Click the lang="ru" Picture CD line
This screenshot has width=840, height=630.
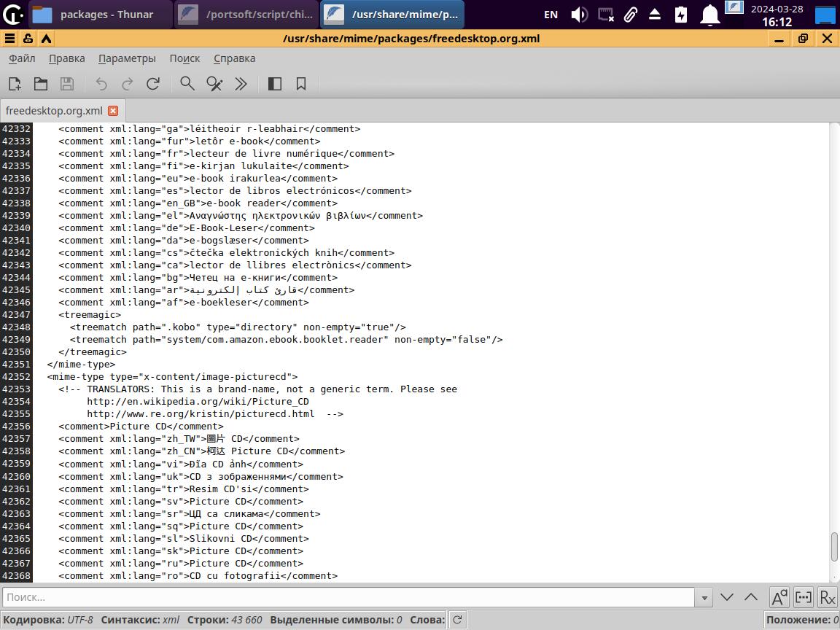click(181, 563)
